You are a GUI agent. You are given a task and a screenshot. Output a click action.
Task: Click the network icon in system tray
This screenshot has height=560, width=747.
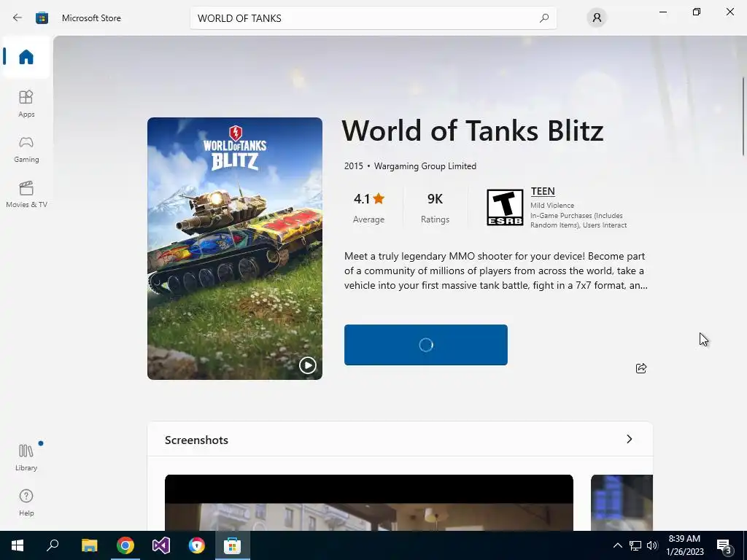coord(635,545)
